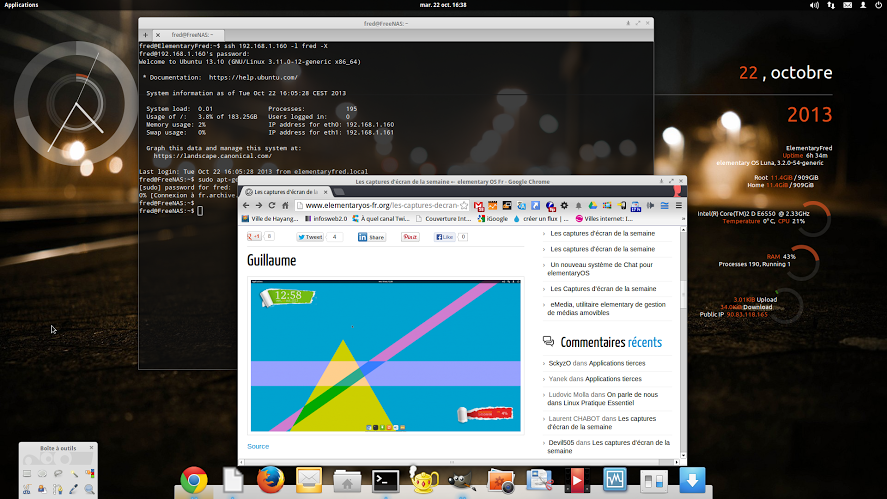Click the Facebook Like button

tap(445, 237)
